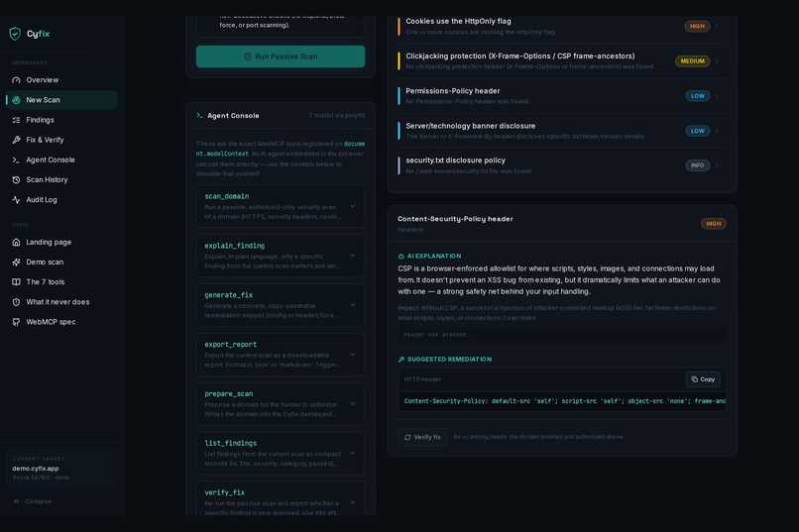Click the copy icon in remediation code block
The height and width of the screenshot is (532, 799).
[x=695, y=379]
